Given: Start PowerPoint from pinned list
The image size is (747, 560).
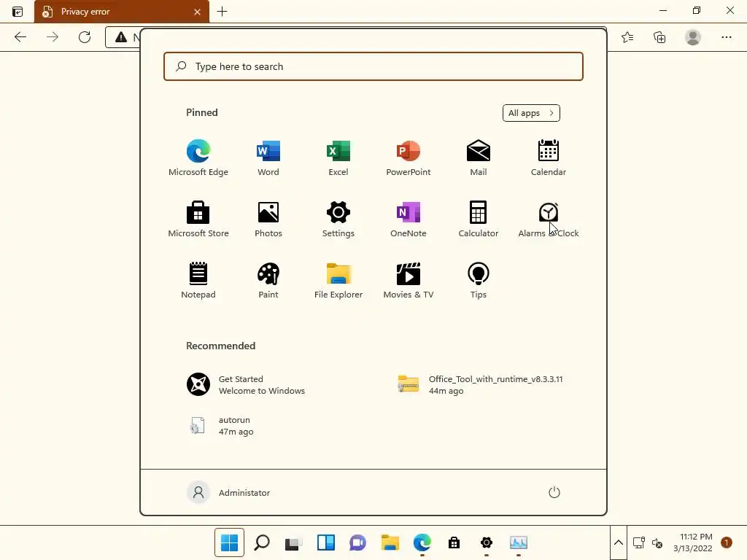Looking at the screenshot, I should click(x=409, y=158).
